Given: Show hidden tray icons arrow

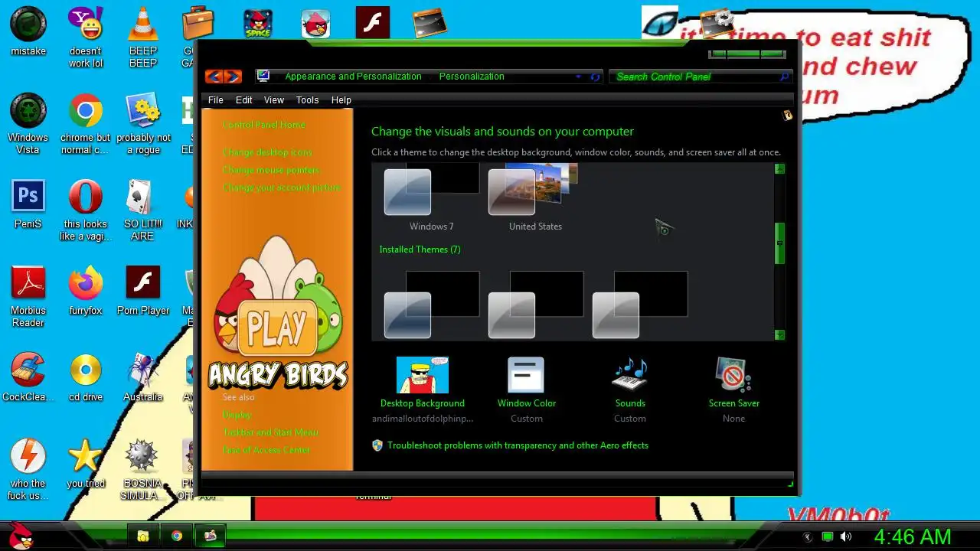Looking at the screenshot, I should pyautogui.click(x=807, y=536).
